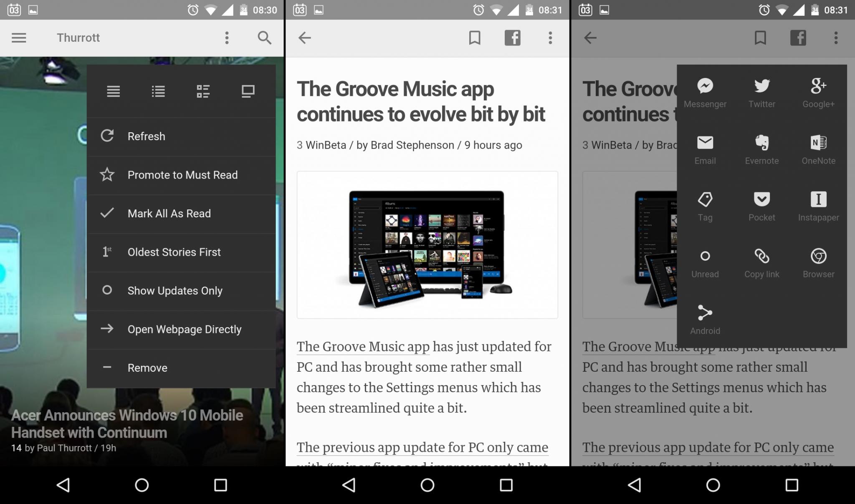855x504 pixels.
Task: Open Acer Announces Windows 10 Mobile story
Action: click(127, 424)
